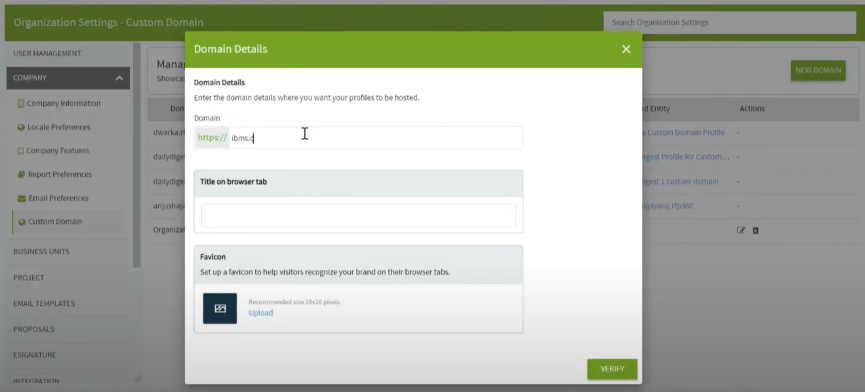Click the New Domain button
This screenshot has height=392, width=865.
point(818,70)
